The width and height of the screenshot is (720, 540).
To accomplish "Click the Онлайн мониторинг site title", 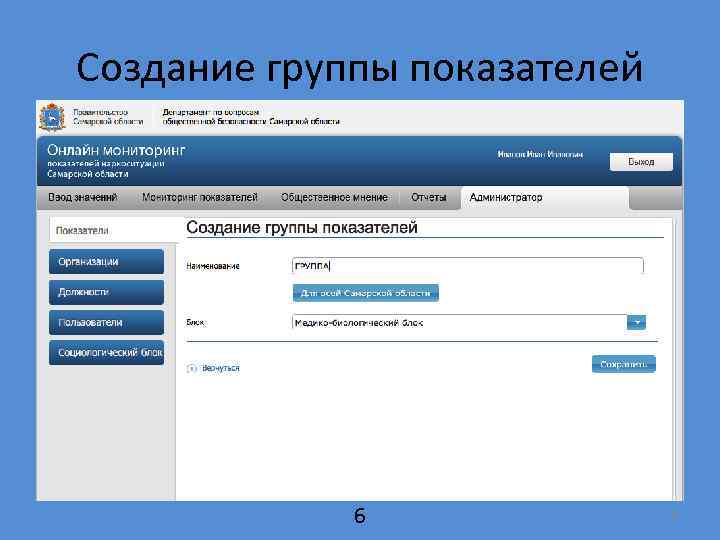I will point(116,150).
